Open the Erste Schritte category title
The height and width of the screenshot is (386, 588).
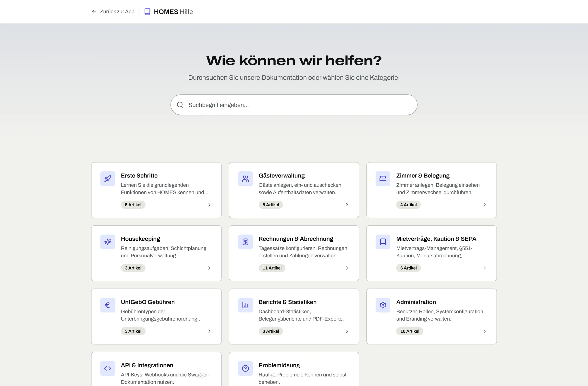(139, 175)
